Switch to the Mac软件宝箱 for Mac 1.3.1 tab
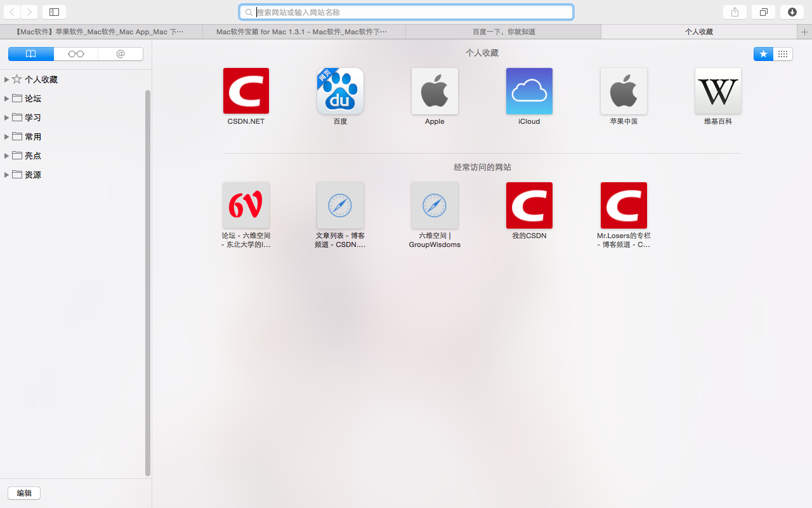The image size is (812, 508). pos(304,32)
